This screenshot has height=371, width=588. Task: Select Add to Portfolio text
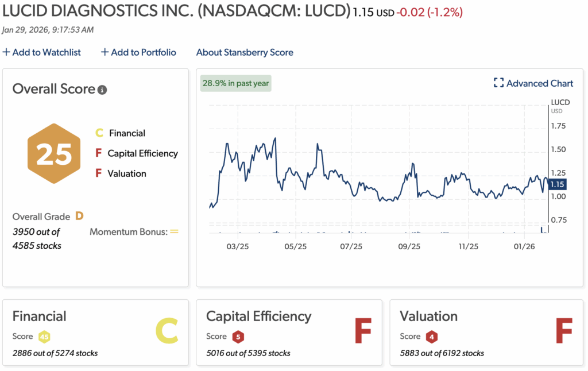tap(144, 52)
